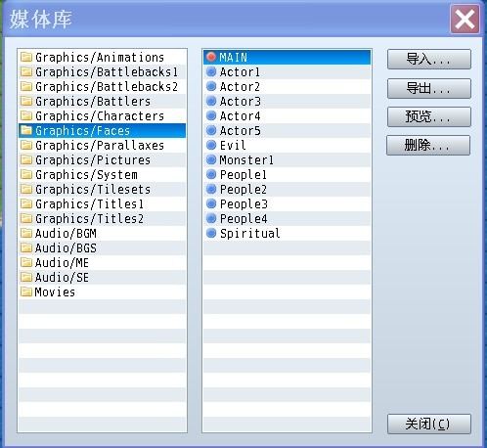Click the folder icon beside Graphics/Titles1
Viewport: 487px width, 448px height.
(26, 203)
